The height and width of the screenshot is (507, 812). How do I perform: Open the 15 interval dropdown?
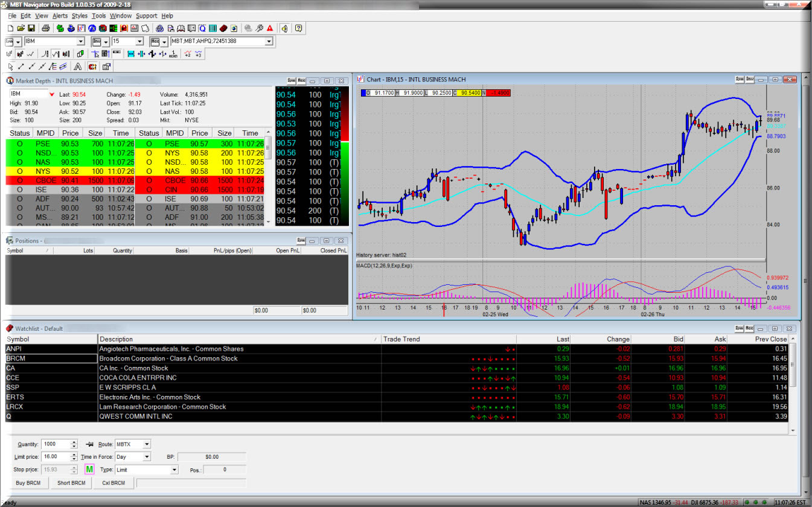click(139, 42)
